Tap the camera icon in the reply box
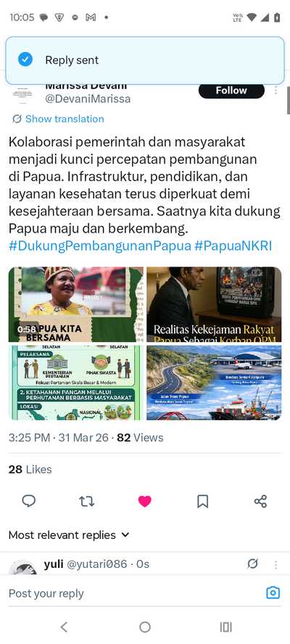 (273, 593)
